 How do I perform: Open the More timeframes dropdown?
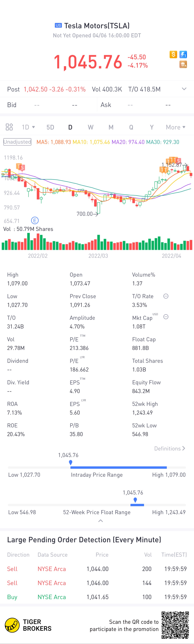pos(176,127)
